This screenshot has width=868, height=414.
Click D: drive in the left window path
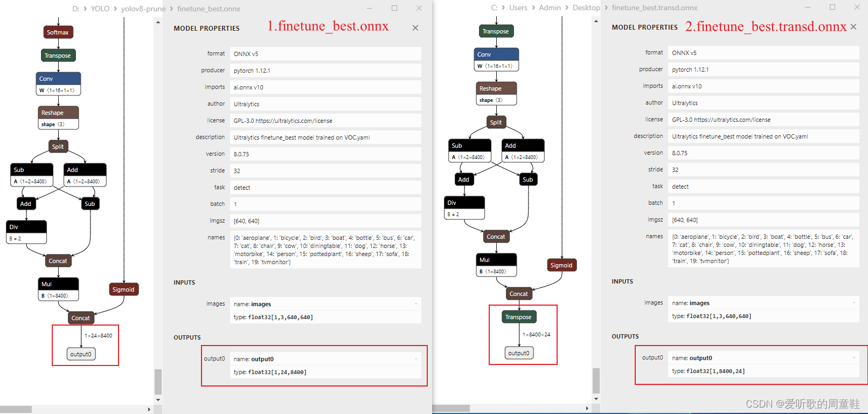click(76, 9)
